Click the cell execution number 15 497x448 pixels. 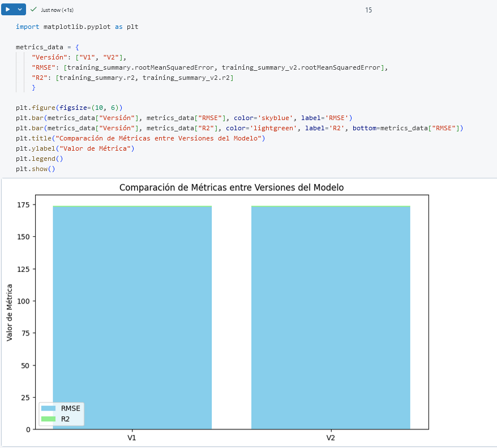pyautogui.click(x=369, y=10)
